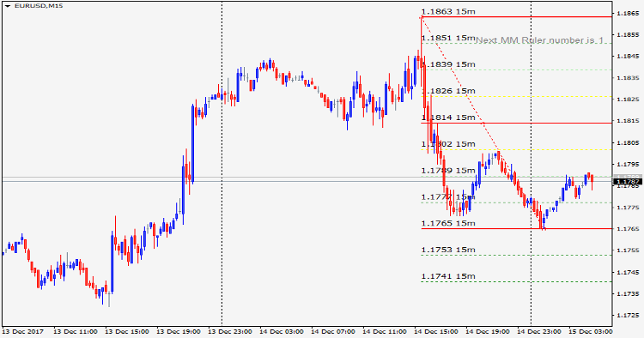Click the '1.1863 15m' level label
This screenshot has width=644, height=338.
pos(448,11)
